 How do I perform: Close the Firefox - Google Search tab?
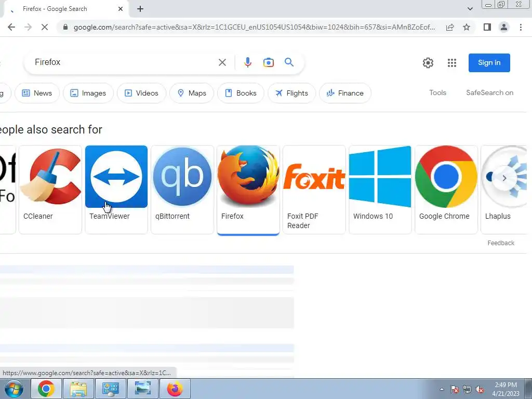point(121,9)
